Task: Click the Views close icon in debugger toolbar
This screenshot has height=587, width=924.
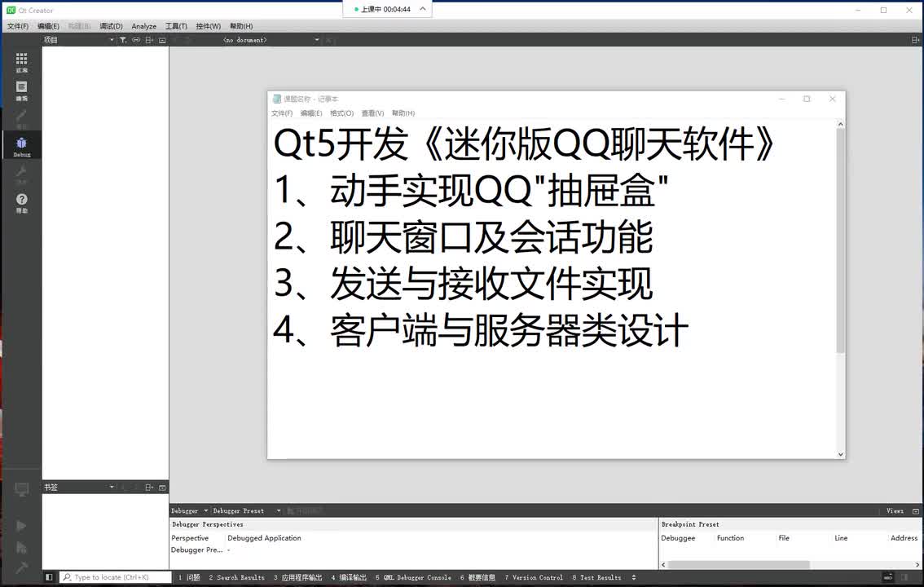Action: click(x=916, y=511)
